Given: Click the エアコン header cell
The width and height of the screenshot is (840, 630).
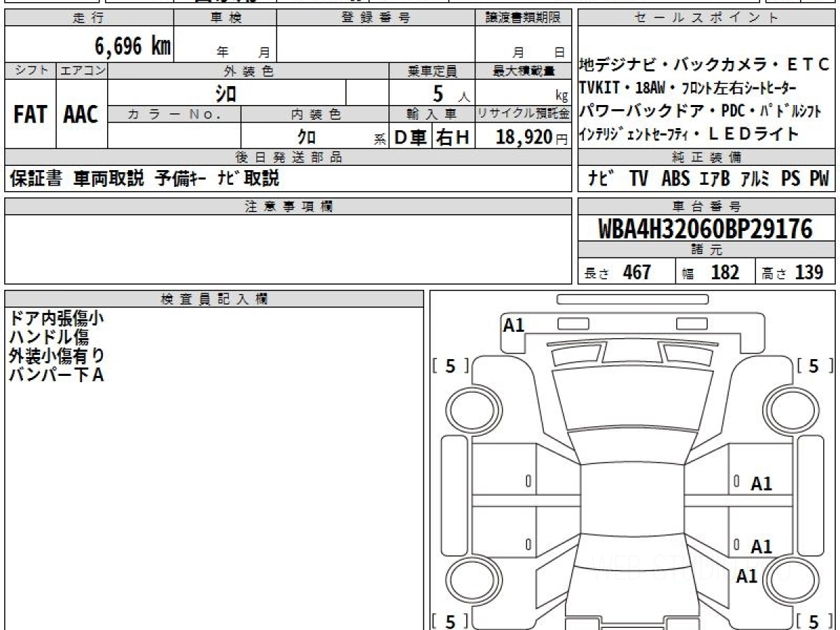Looking at the screenshot, I should (82, 71).
